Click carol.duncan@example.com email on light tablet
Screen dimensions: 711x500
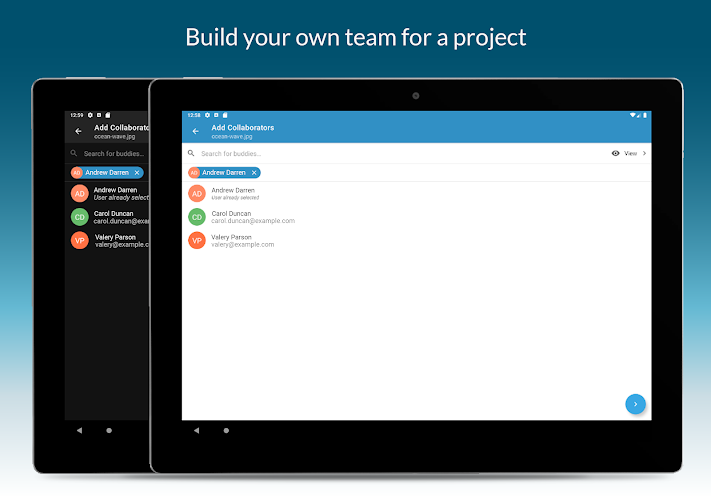(x=253, y=221)
